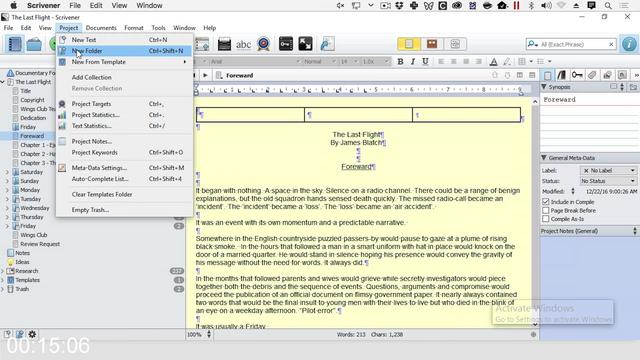Click the Dropbox icon in macOS menu bar
This screenshot has width=640, height=360.
399,6
